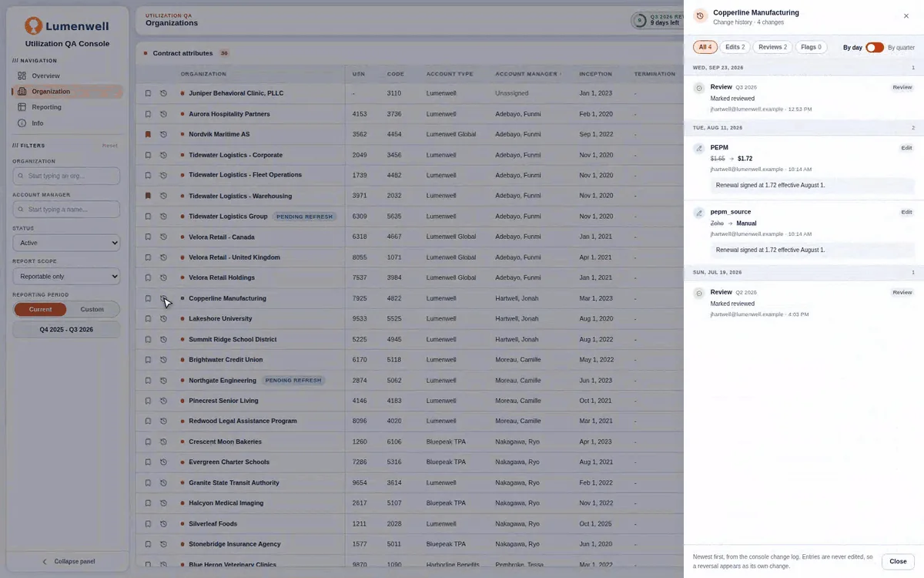Image resolution: width=924 pixels, height=578 pixels.
Task: Switch the By day / By quarter toggle
Action: click(x=875, y=48)
